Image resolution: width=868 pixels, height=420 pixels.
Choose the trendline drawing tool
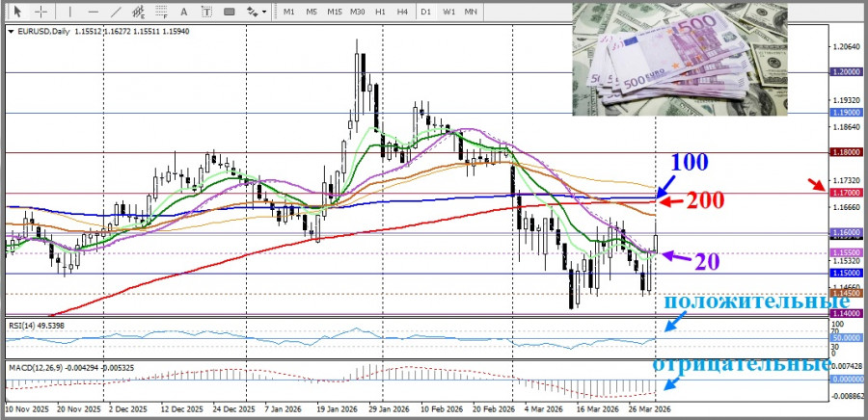(x=116, y=11)
